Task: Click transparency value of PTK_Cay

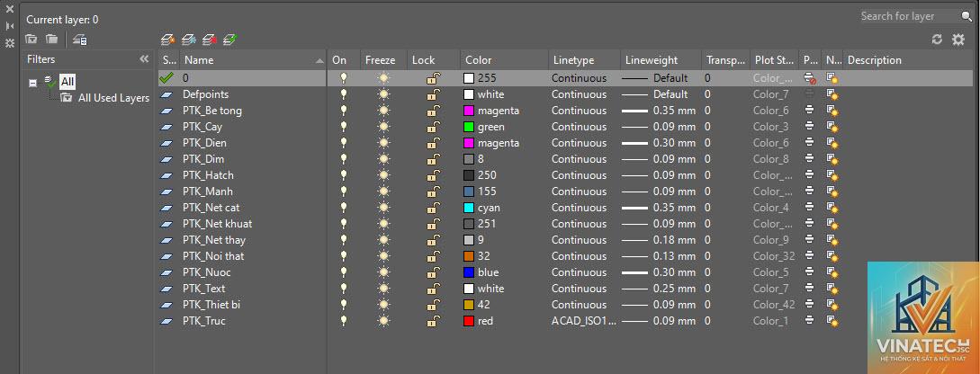Action: tap(707, 127)
